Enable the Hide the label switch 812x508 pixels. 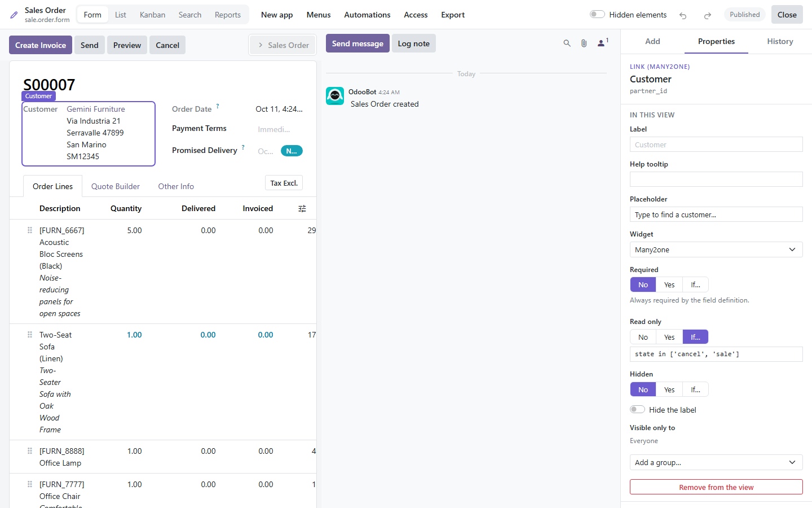tap(637, 410)
